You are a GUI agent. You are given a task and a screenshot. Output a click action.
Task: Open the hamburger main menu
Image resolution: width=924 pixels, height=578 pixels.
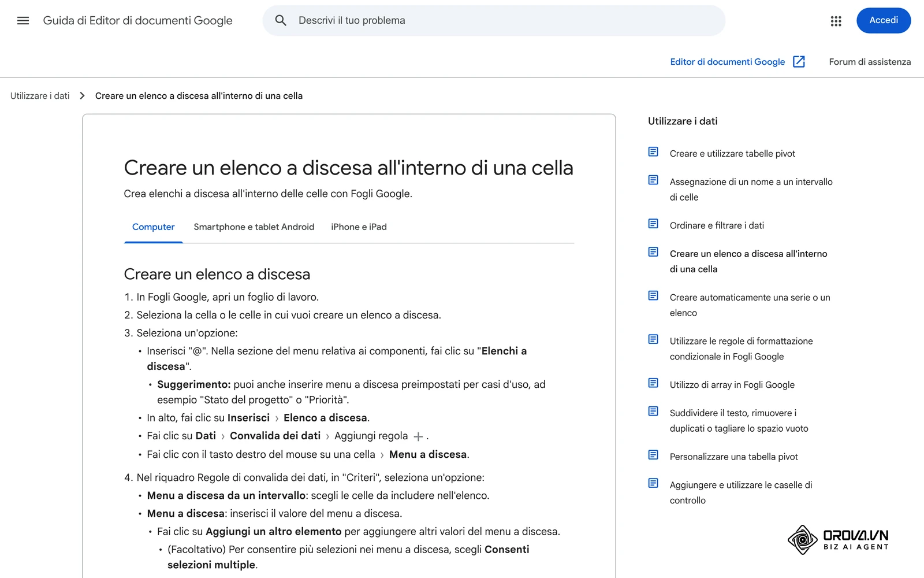[x=23, y=21]
